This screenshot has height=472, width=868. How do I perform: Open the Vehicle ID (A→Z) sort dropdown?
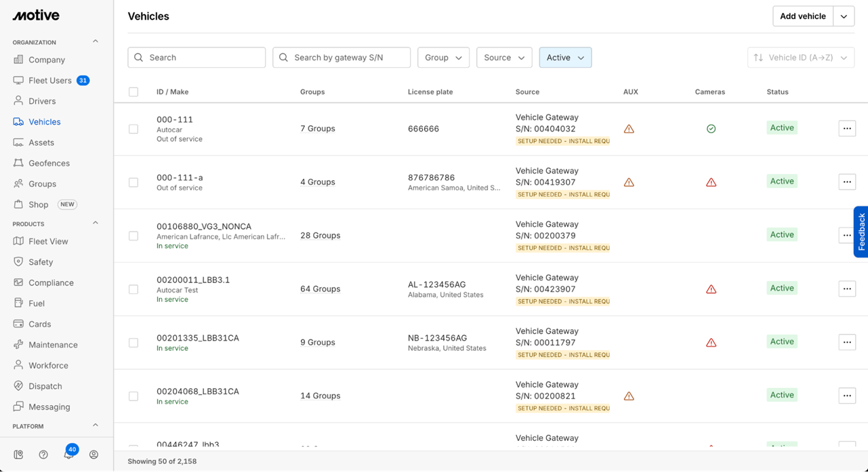pos(800,58)
